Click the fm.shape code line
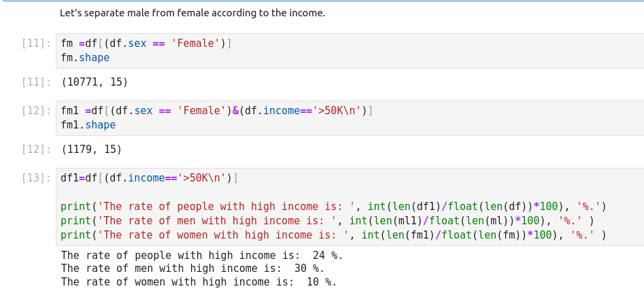Viewport: 644px width, 295px height. click(85, 58)
